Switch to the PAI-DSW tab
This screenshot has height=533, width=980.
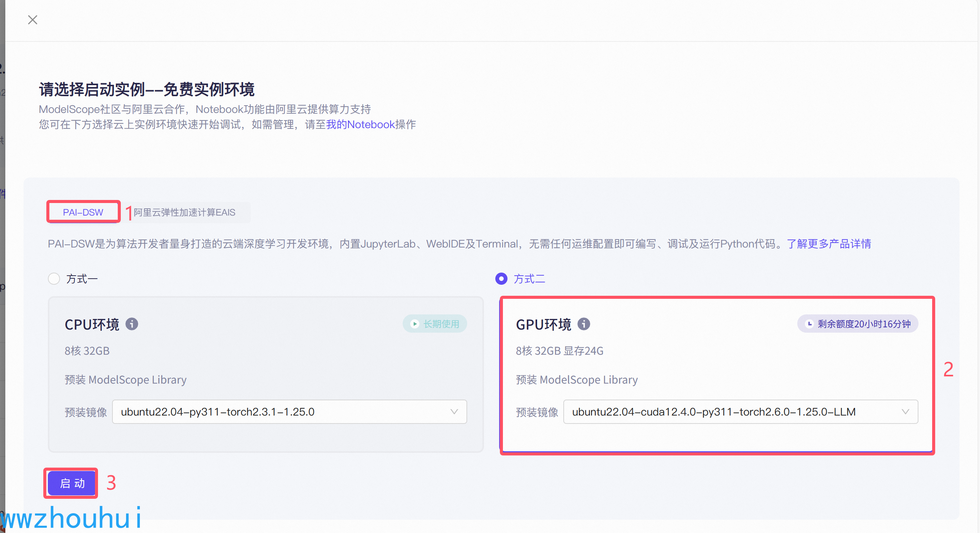point(83,212)
